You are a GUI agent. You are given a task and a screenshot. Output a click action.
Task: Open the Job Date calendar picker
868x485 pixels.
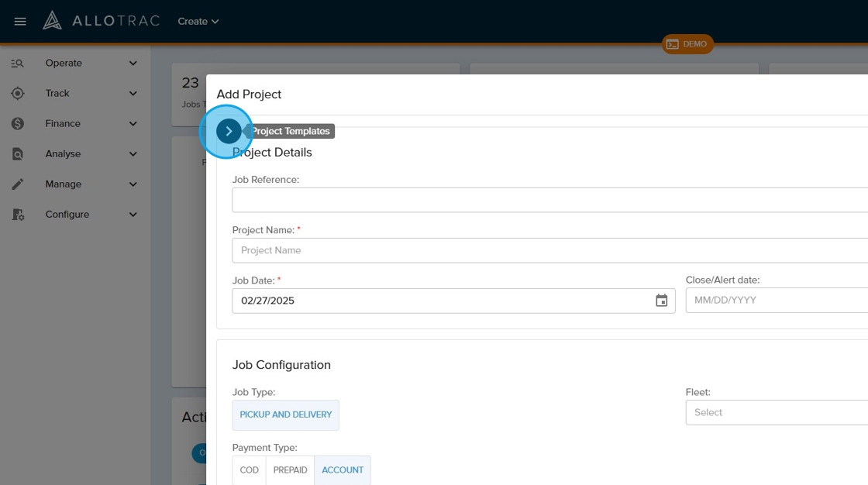click(661, 301)
